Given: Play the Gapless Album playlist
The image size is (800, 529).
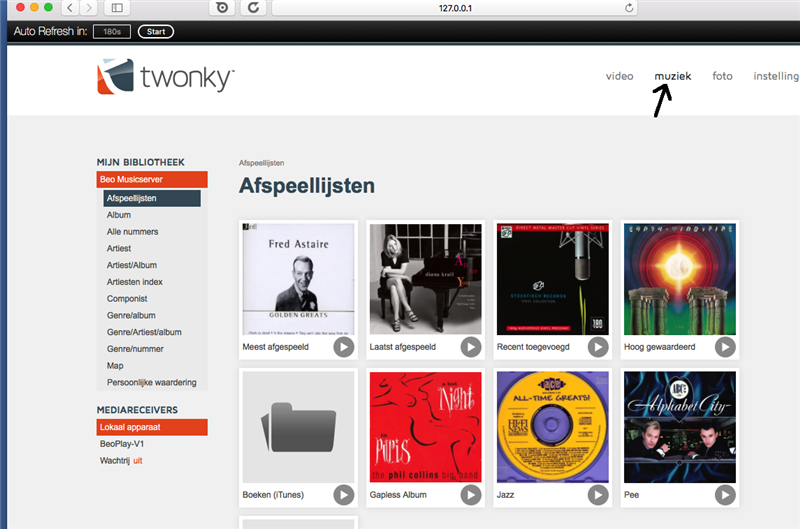Looking at the screenshot, I should tap(471, 495).
